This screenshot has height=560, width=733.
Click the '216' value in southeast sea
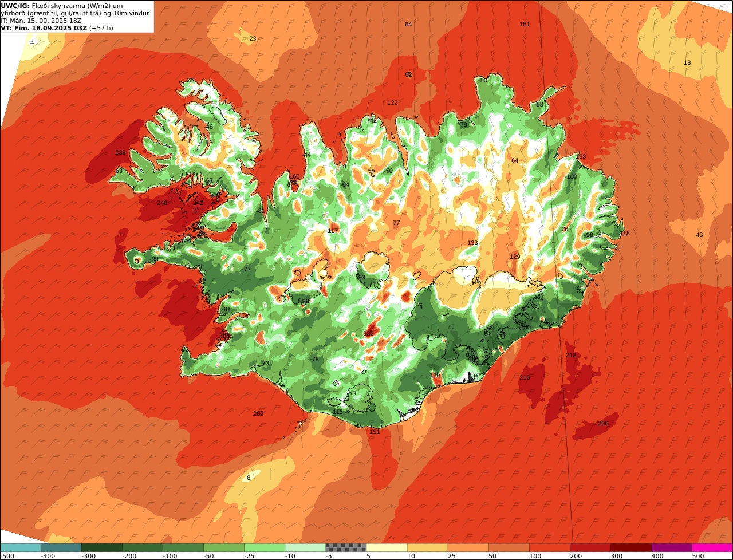[x=525, y=377]
